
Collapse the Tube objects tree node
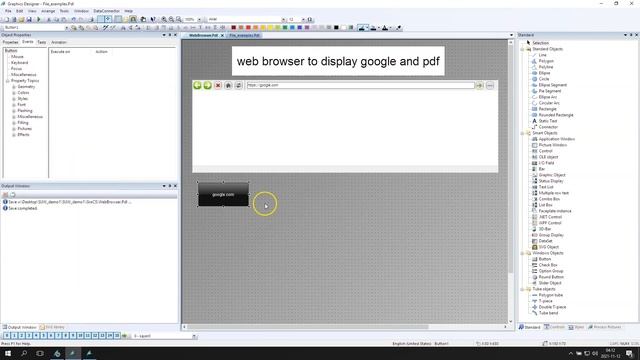point(522,289)
